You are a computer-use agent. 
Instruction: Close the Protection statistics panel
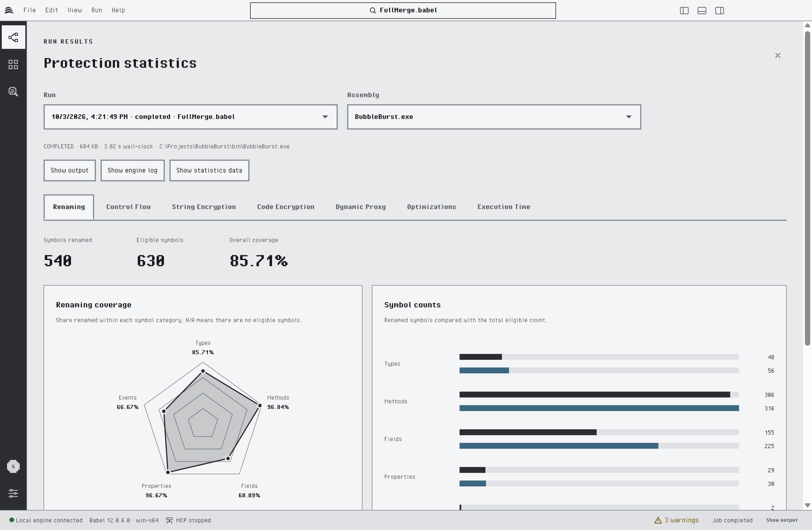[778, 55]
